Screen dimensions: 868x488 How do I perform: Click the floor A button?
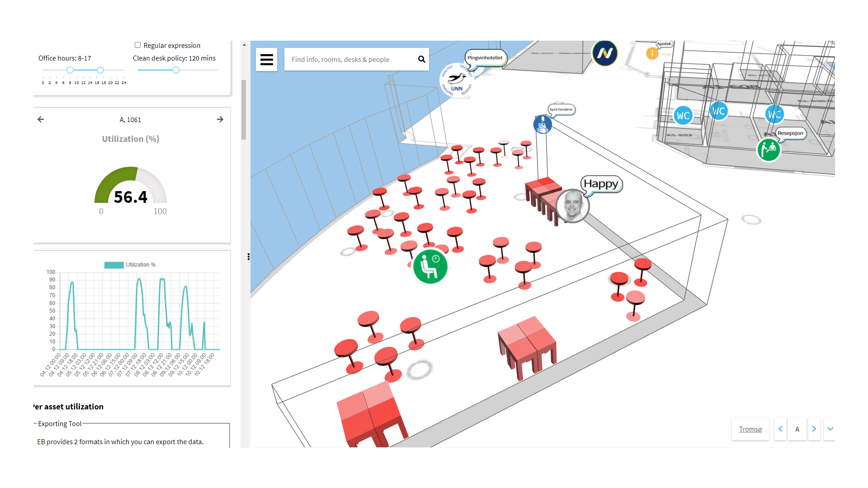click(x=797, y=429)
